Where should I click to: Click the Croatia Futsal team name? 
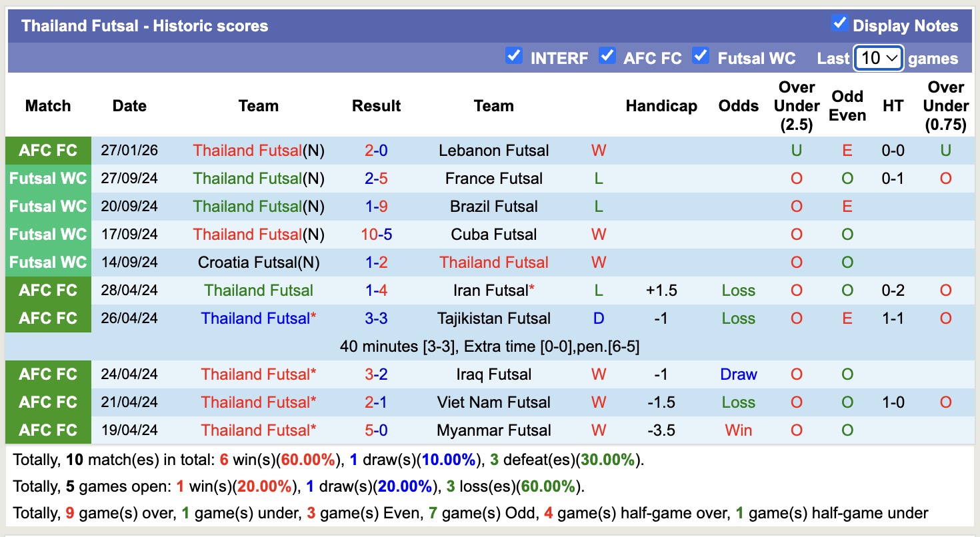click(x=247, y=263)
